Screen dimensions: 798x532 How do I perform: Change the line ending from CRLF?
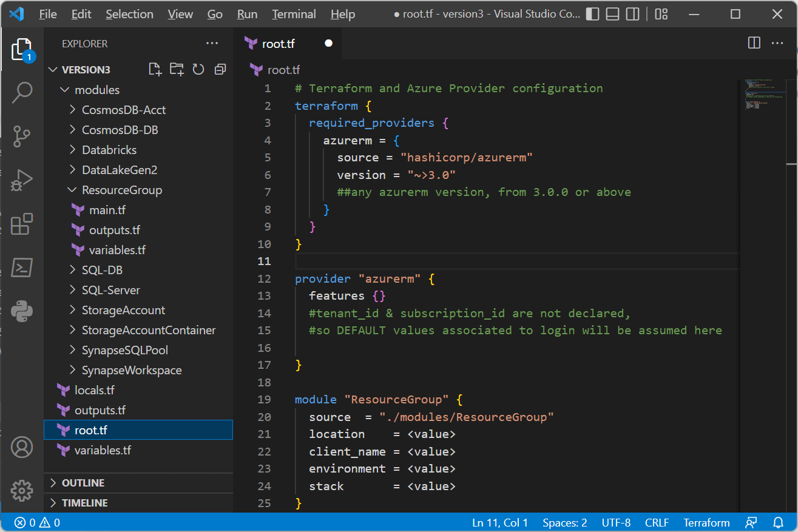(x=657, y=522)
